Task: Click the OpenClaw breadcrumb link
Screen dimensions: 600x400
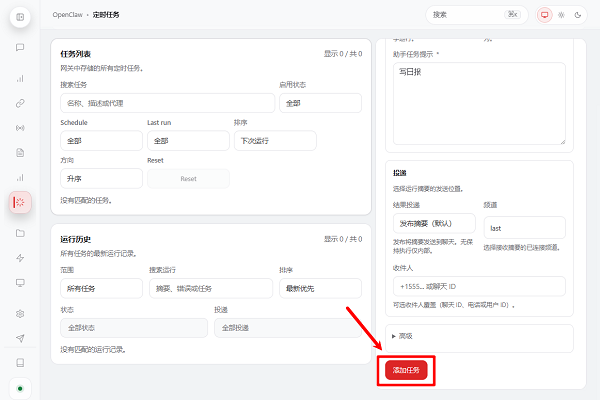Action: 67,15
